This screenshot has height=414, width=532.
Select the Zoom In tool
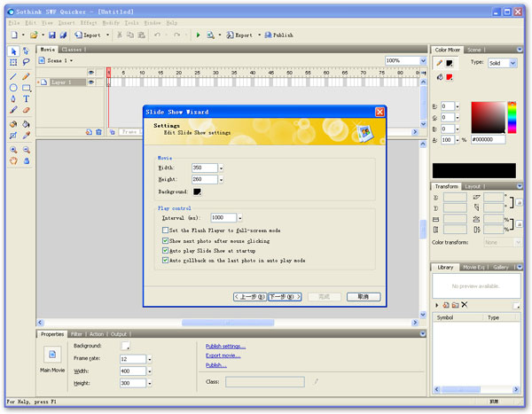13,150
